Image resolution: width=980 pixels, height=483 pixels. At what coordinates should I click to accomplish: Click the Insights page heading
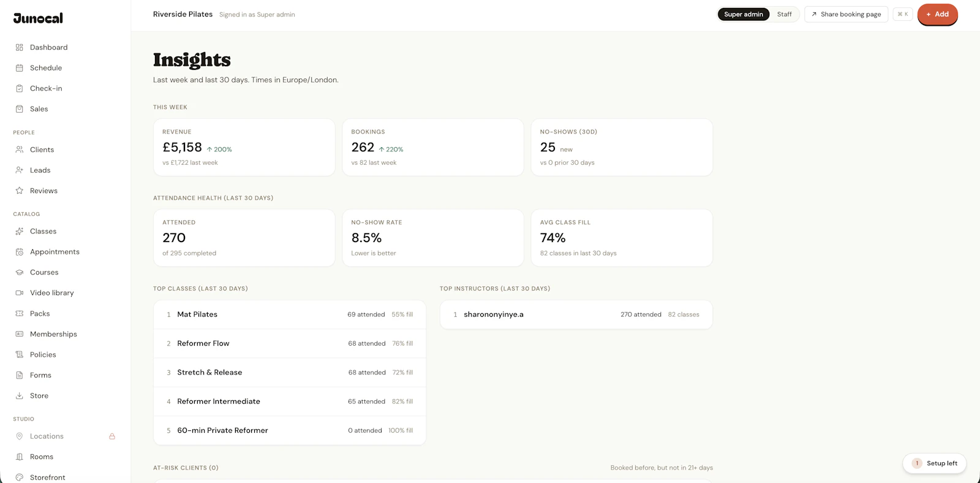192,59
